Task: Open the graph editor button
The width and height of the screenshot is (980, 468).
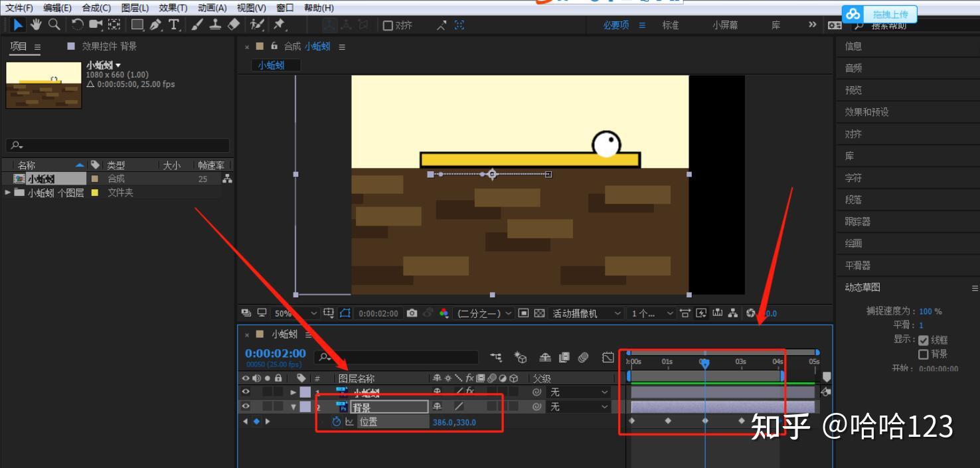Action: point(608,358)
